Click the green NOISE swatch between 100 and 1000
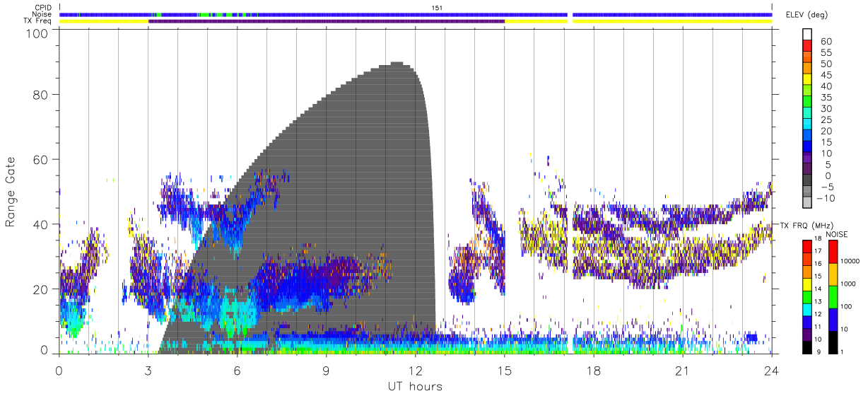This screenshot has height=401, width=868. pyautogui.click(x=833, y=297)
